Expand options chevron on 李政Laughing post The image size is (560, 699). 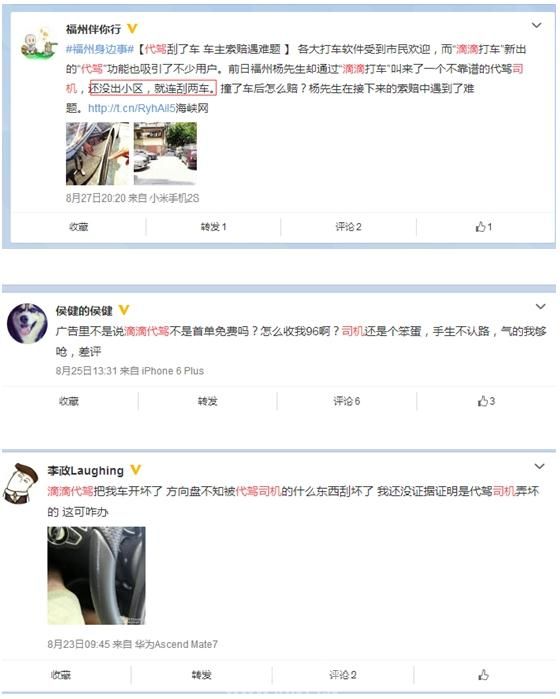click(539, 466)
